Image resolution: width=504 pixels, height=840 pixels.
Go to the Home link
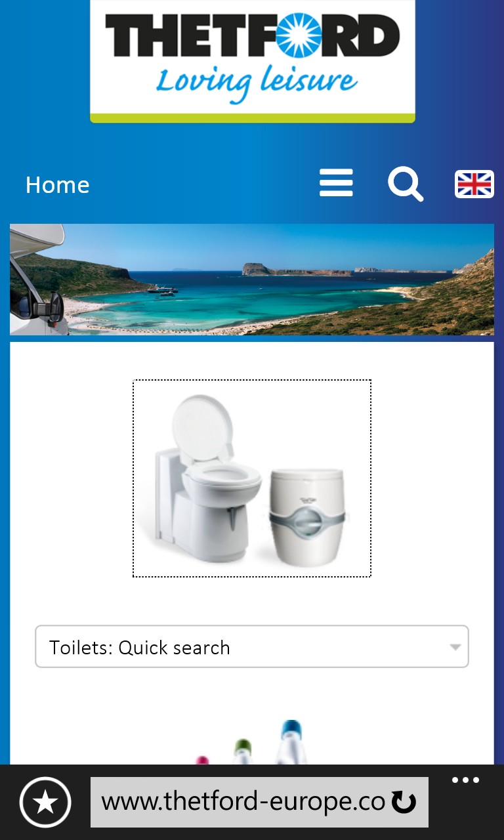pyautogui.click(x=58, y=185)
